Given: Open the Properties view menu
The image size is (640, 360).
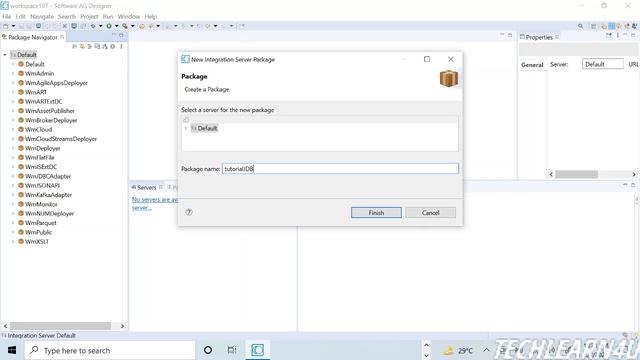Looking at the screenshot, I should (618, 36).
